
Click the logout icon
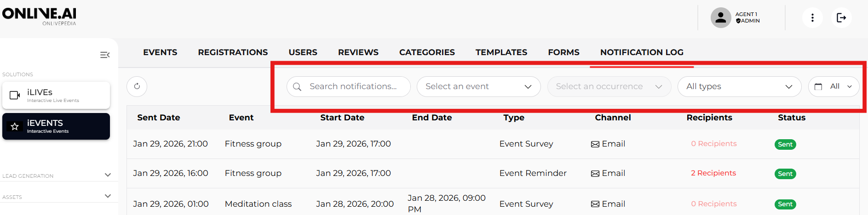coord(841,18)
